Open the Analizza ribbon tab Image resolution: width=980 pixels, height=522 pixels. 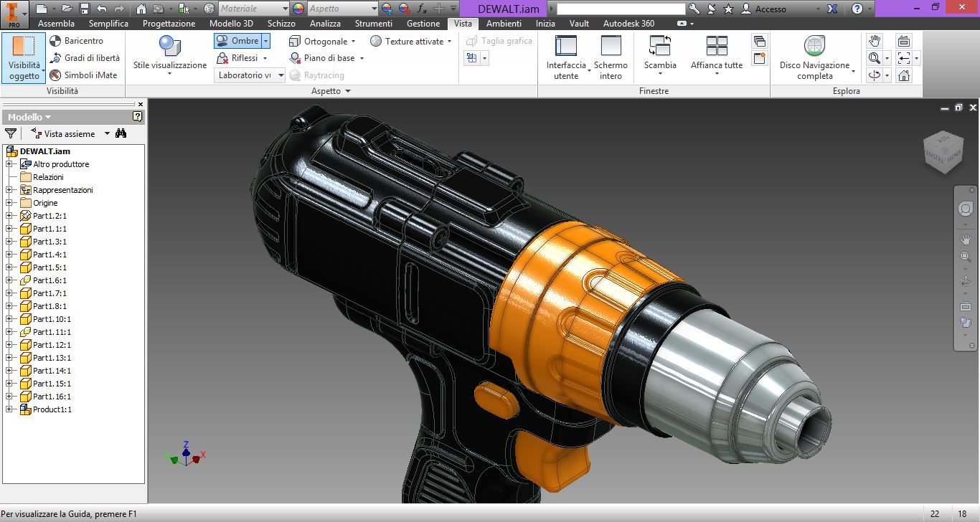click(325, 24)
